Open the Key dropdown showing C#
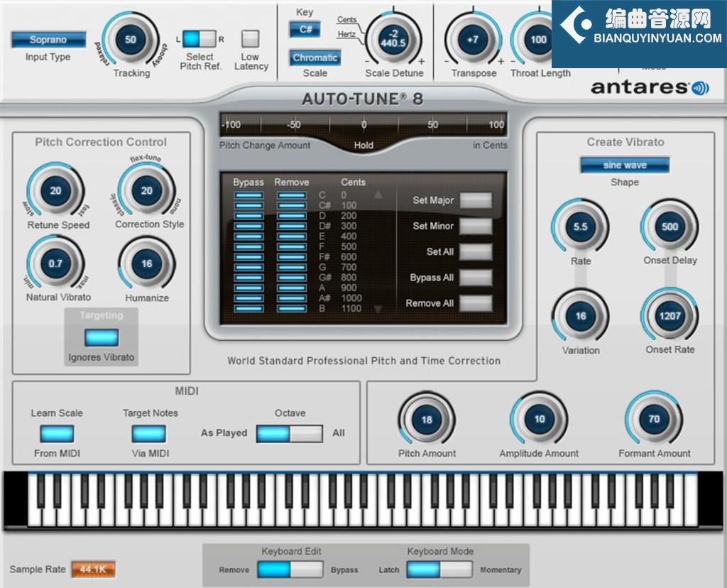The image size is (727, 588). coord(305,30)
